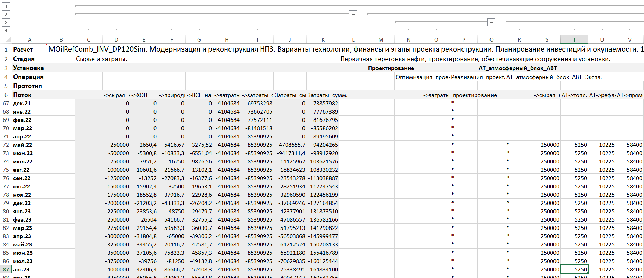Click the 'Сырье и затраты.' cell
The height and width of the screenshot is (278, 644).
tap(102, 59)
